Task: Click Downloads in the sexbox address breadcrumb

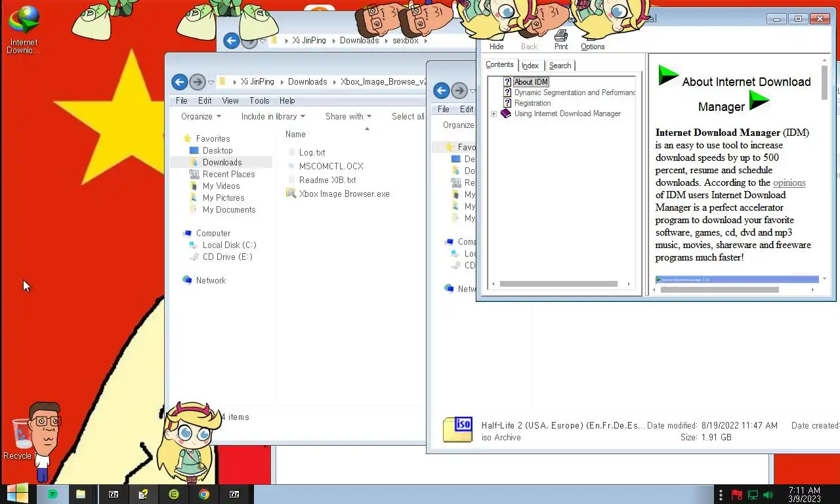Action: pyautogui.click(x=359, y=41)
